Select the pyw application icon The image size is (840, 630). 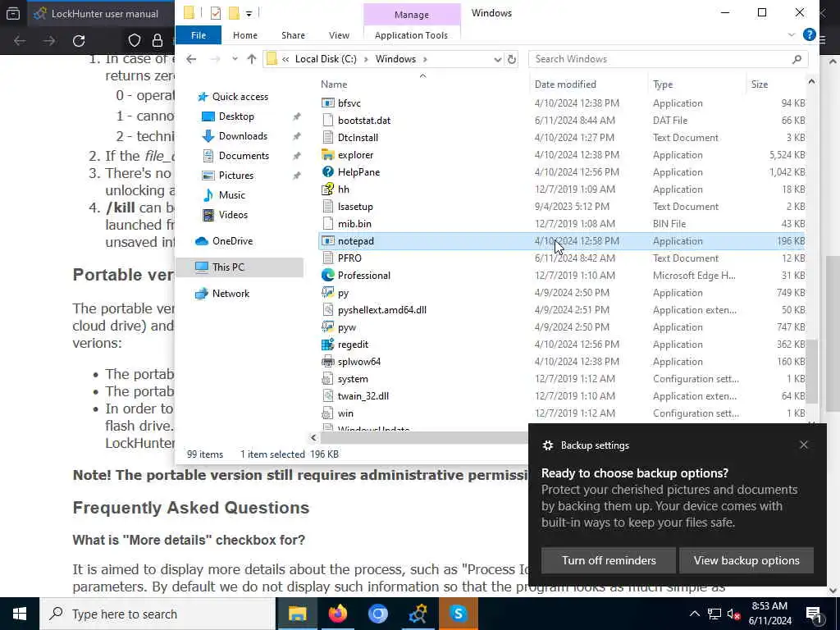point(328,326)
